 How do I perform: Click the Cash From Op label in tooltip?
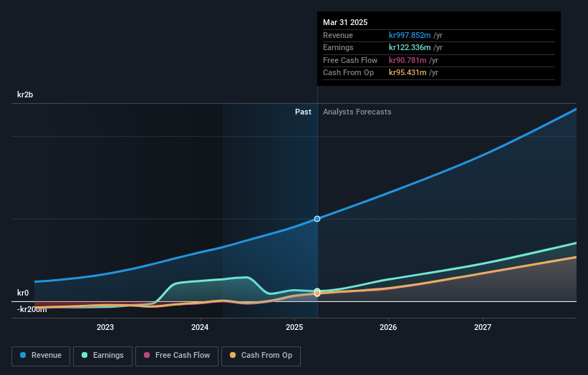348,73
